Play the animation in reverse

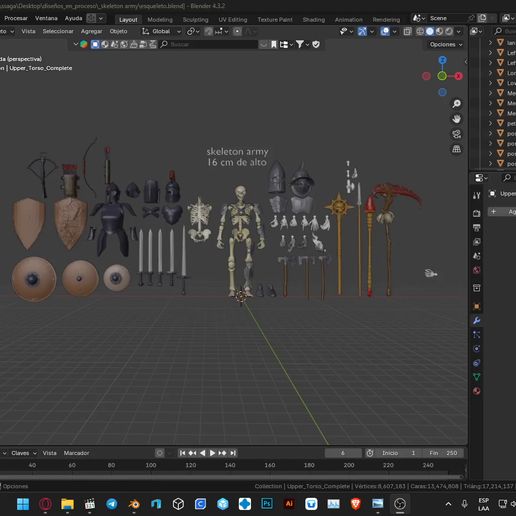(x=202, y=453)
